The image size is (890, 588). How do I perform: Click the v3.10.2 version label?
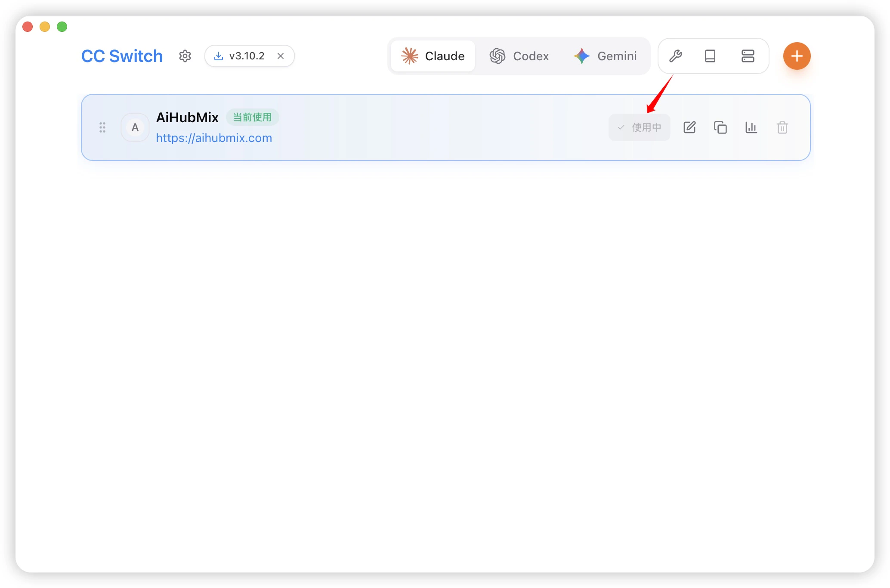(x=247, y=56)
